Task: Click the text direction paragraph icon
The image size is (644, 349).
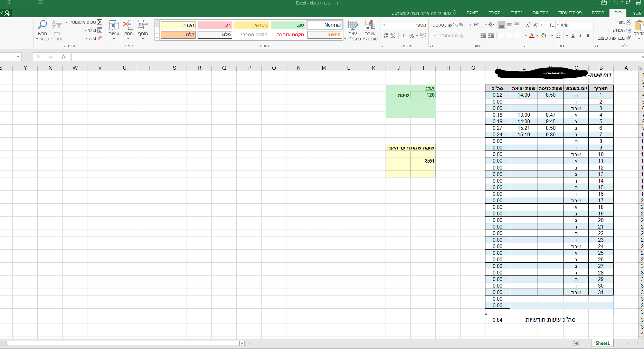Action: 476,25
